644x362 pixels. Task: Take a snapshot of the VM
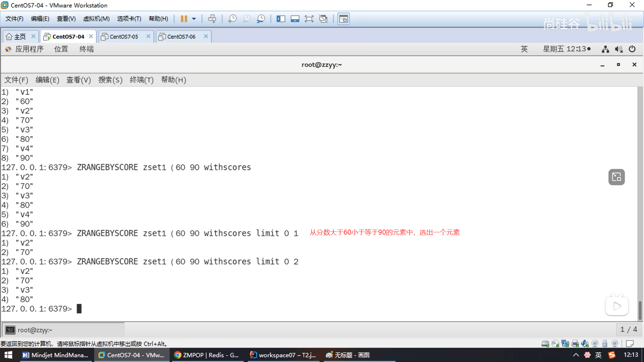coord(232,19)
